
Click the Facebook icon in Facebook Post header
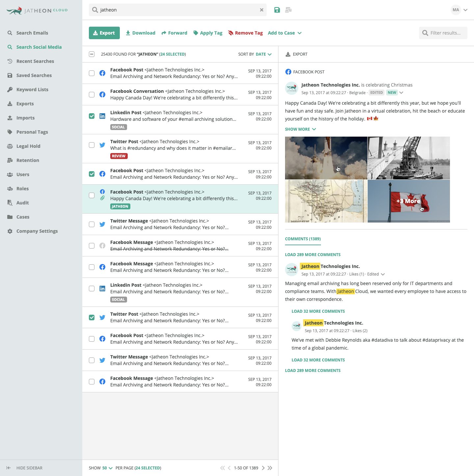coord(288,72)
